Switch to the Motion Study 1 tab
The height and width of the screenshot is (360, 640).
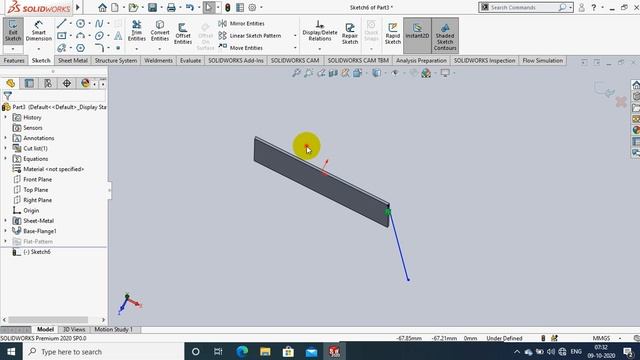tap(113, 329)
